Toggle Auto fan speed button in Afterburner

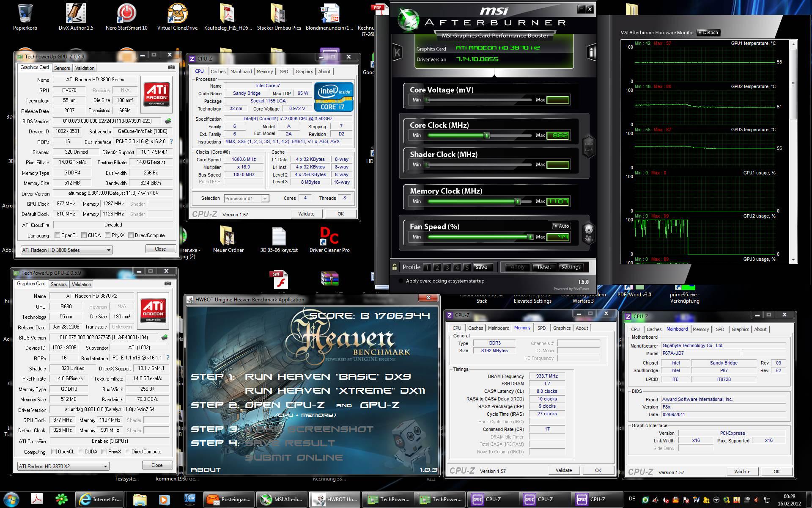(562, 226)
